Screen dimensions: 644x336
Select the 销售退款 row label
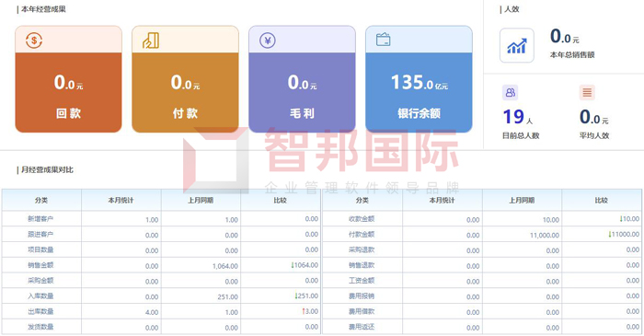pos(362,265)
